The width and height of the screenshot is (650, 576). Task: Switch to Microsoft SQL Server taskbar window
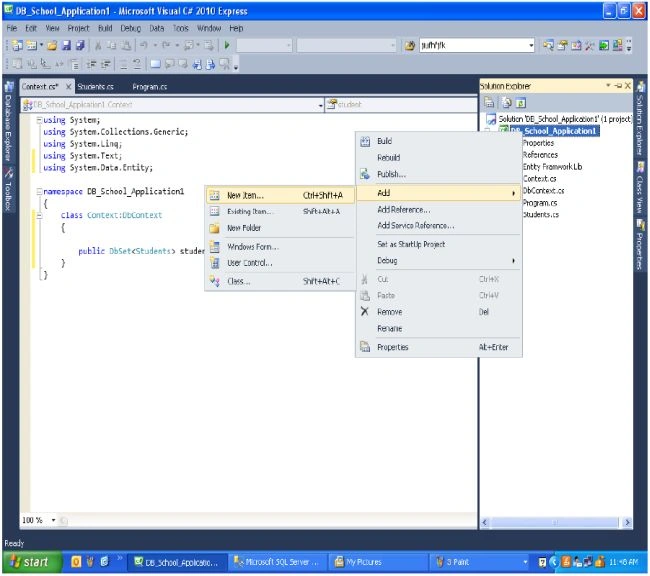click(x=277, y=562)
